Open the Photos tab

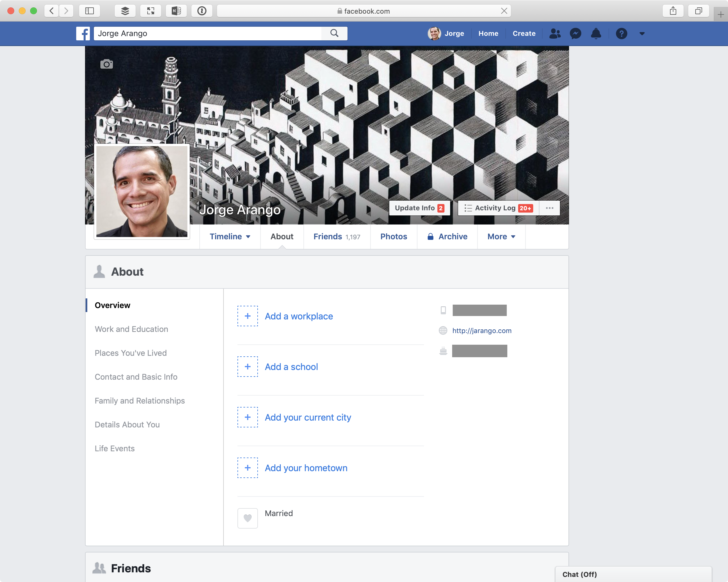click(394, 236)
